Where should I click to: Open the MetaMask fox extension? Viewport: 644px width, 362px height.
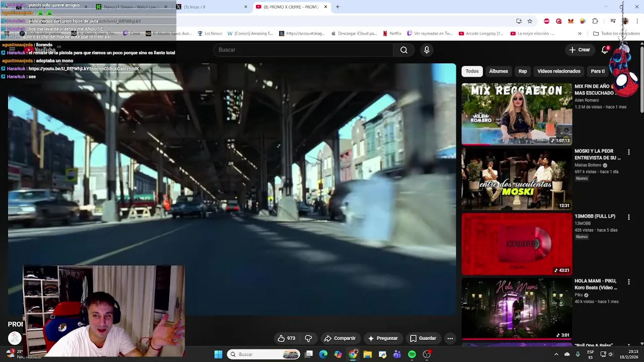coord(571,21)
